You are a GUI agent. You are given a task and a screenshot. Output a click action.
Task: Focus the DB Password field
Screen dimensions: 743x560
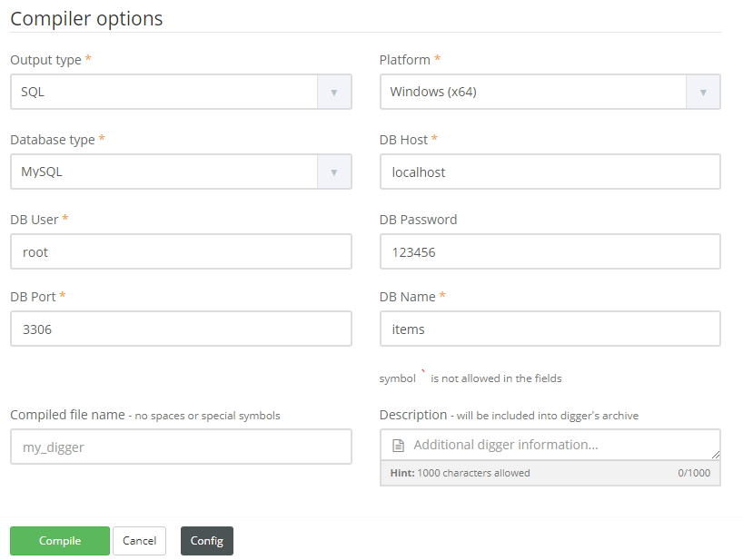pyautogui.click(x=550, y=251)
